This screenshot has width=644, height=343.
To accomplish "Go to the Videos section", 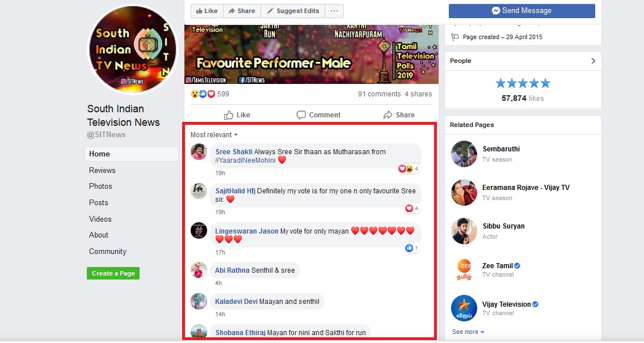I will tap(100, 219).
